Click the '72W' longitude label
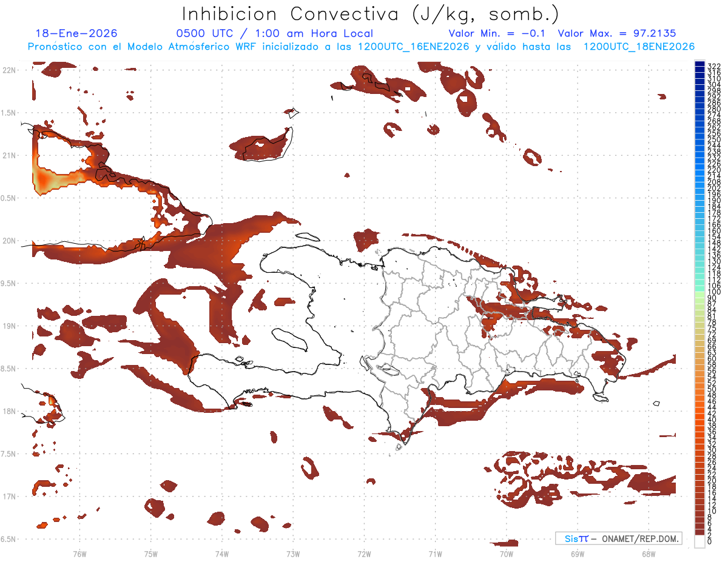 pyautogui.click(x=364, y=554)
